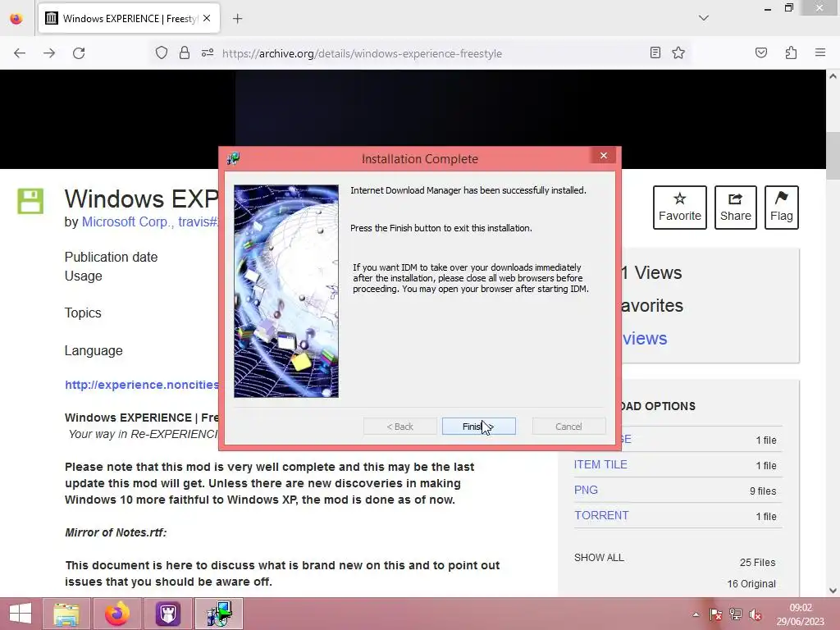Click the scrollbar up arrow
Screen dimensions: 840x630
[x=833, y=76]
